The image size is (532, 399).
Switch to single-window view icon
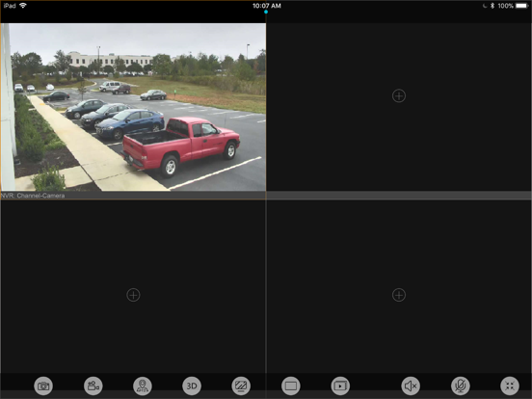point(291,386)
